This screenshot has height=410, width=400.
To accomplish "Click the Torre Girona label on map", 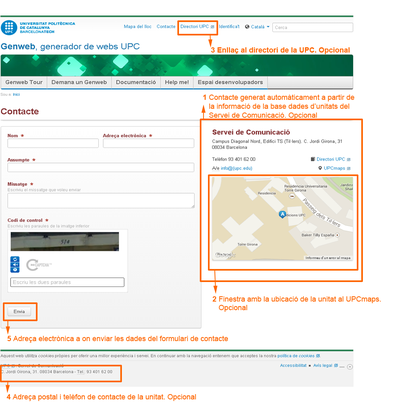I will 247,244.
